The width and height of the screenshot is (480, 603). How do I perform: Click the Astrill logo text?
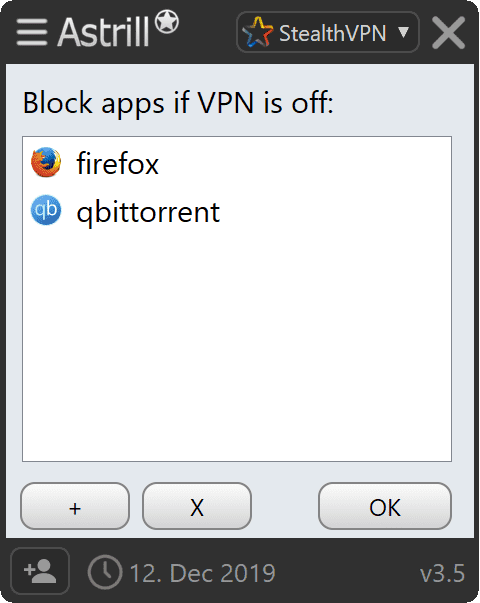pos(103,32)
